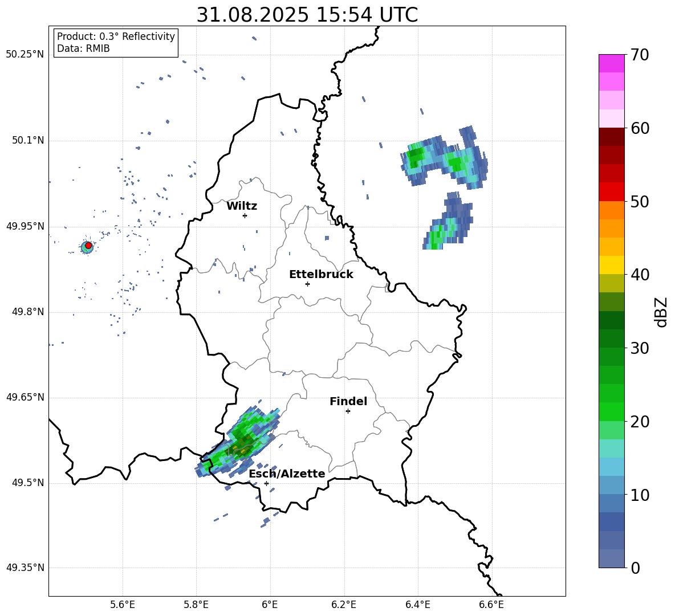Viewport: 675px width, 616px height.
Task: Pick the yellow swatch above 40 dBZ
Action: 611,265
